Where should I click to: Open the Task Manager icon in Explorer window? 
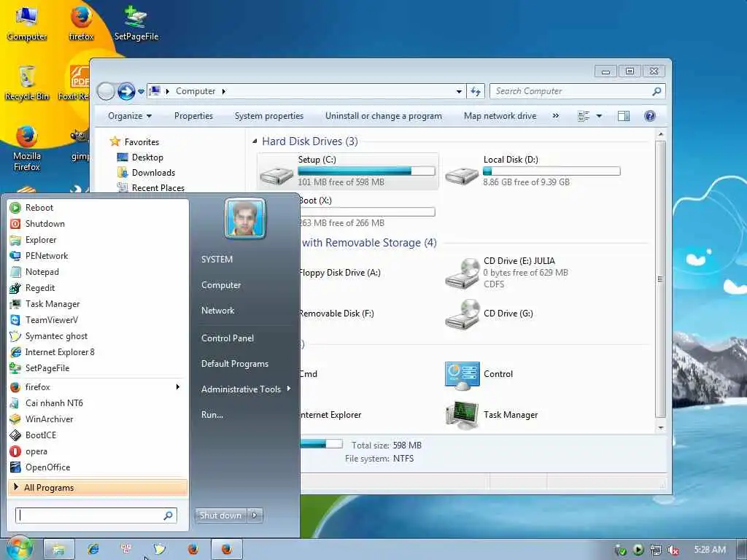tap(462, 415)
